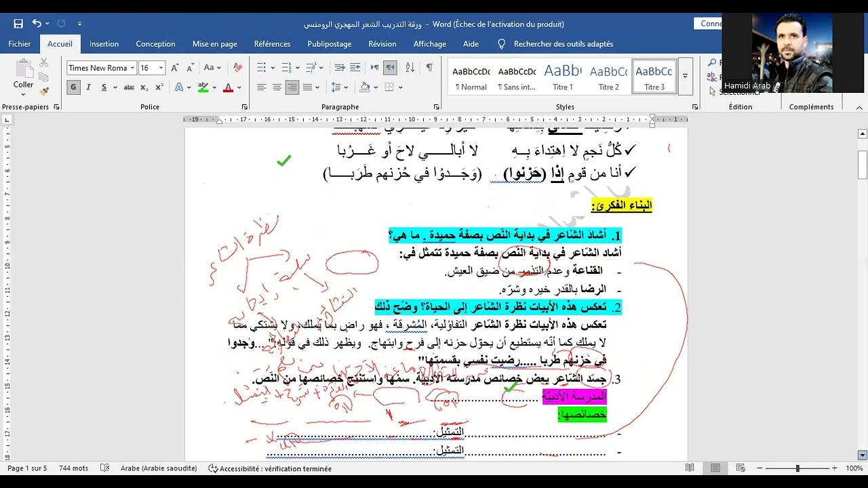The width and height of the screenshot is (868, 488).
Task: Align text to the left
Action: [x=262, y=87]
